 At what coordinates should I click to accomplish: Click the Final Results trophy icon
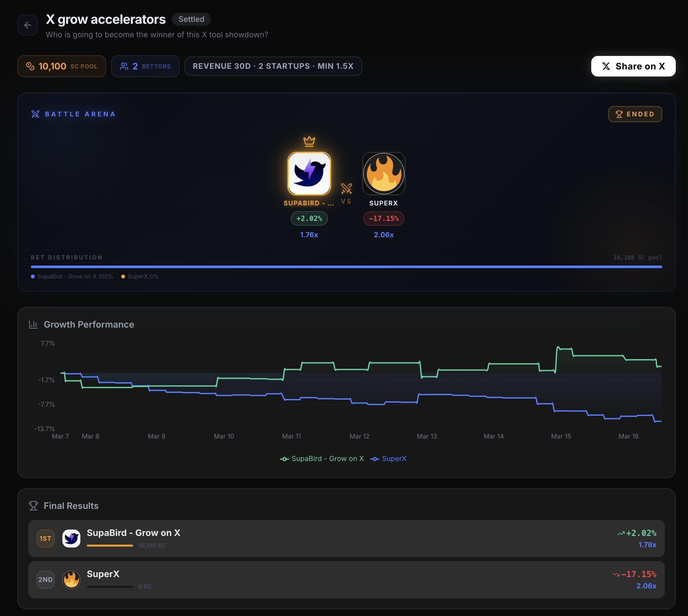click(x=33, y=506)
